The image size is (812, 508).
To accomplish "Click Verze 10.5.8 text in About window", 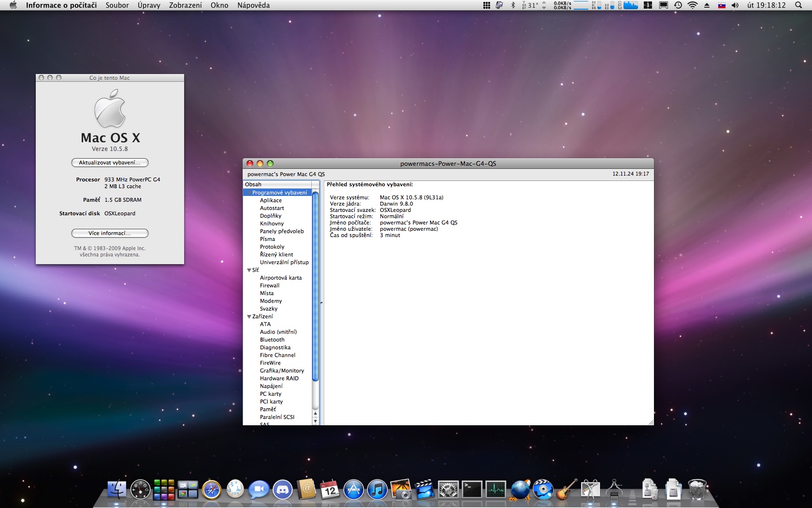I will pos(110,149).
